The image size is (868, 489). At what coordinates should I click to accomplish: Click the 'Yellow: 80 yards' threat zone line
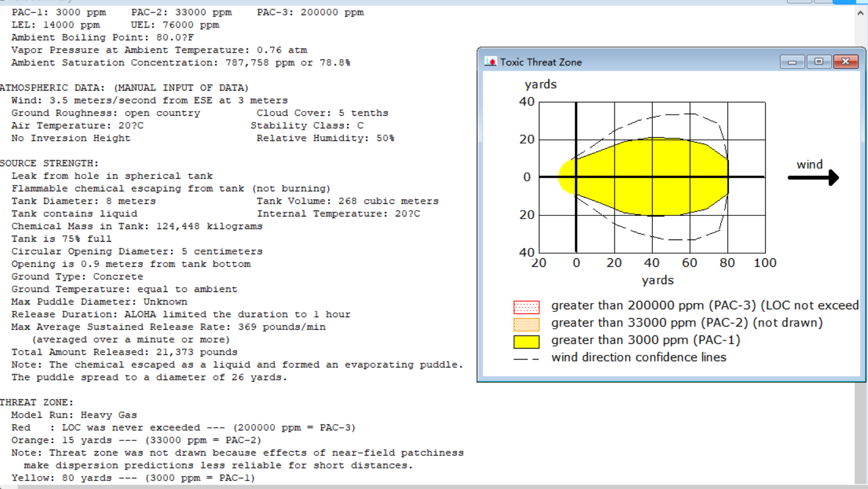tap(133, 477)
